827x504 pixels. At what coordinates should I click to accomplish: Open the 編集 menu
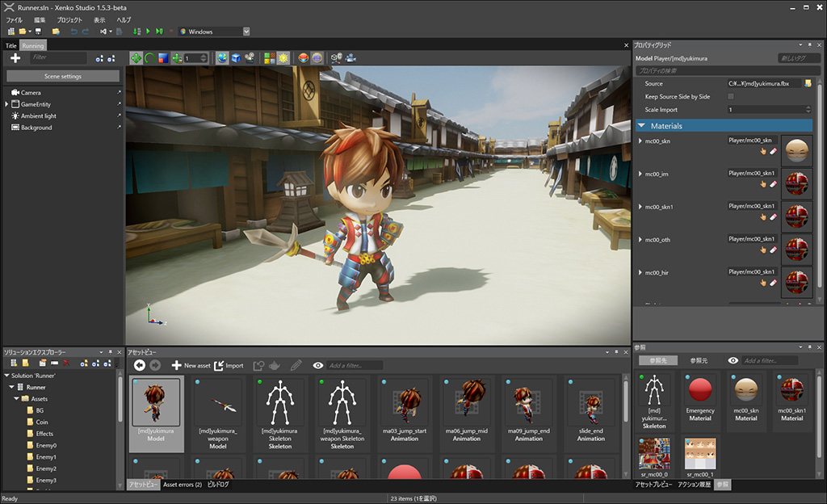pyautogui.click(x=40, y=20)
